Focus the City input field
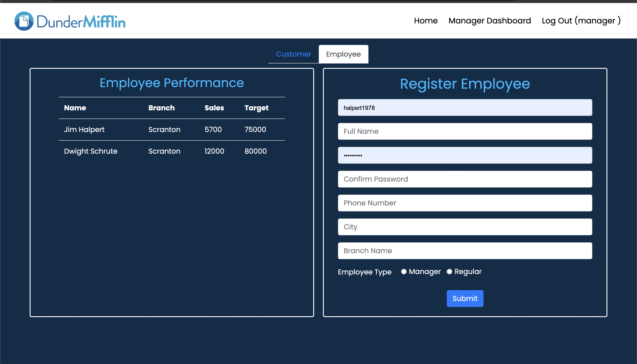The width and height of the screenshot is (637, 364). click(x=465, y=227)
